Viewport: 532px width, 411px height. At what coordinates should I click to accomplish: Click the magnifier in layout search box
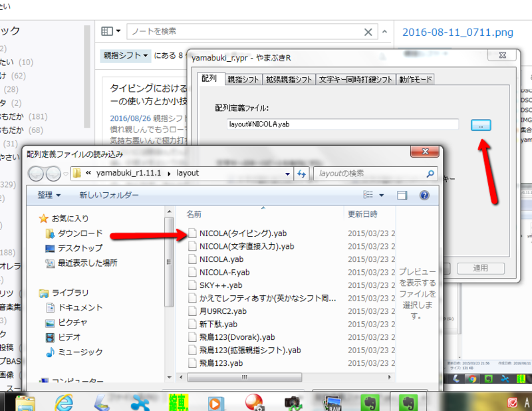pyautogui.click(x=430, y=174)
